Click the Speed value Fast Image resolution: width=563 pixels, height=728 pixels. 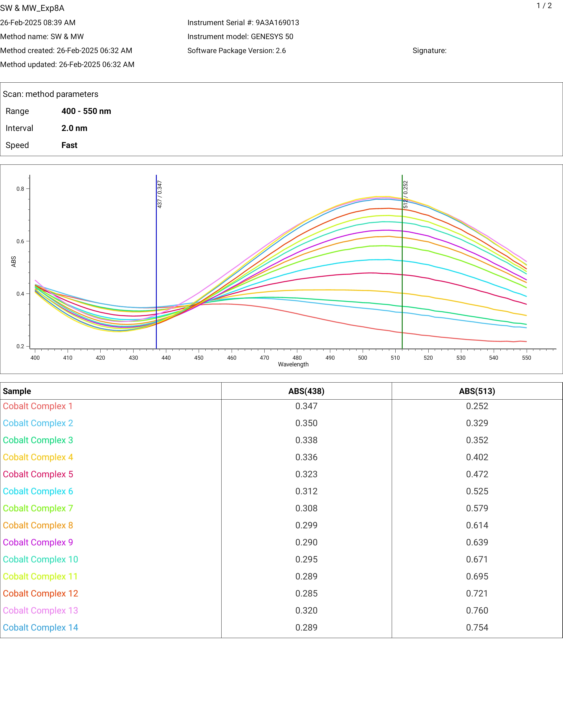69,145
